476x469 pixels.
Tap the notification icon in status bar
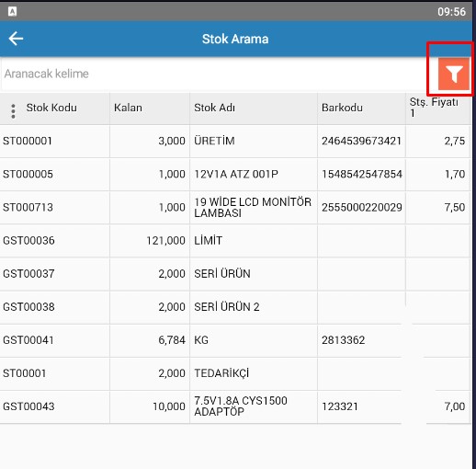pyautogui.click(x=12, y=12)
